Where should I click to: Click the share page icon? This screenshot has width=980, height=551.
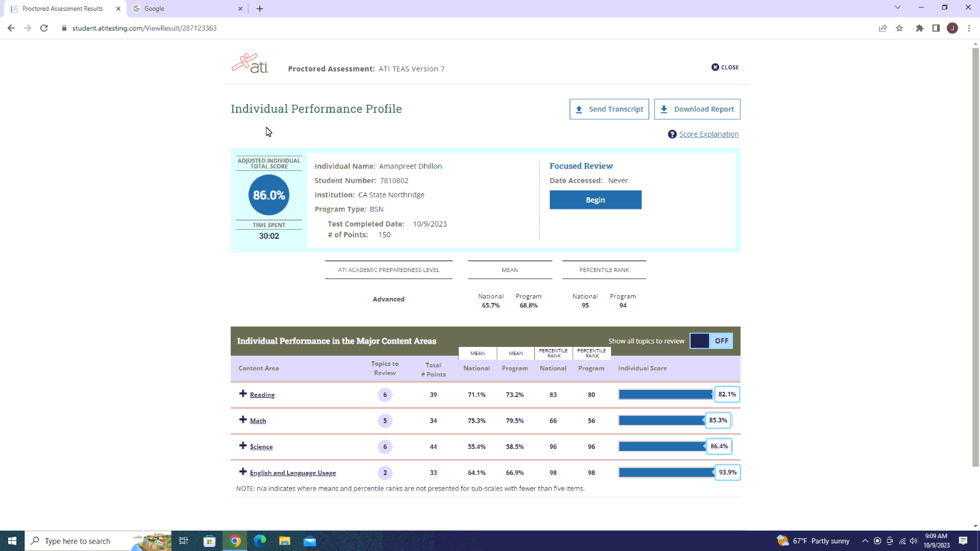pyautogui.click(x=883, y=28)
